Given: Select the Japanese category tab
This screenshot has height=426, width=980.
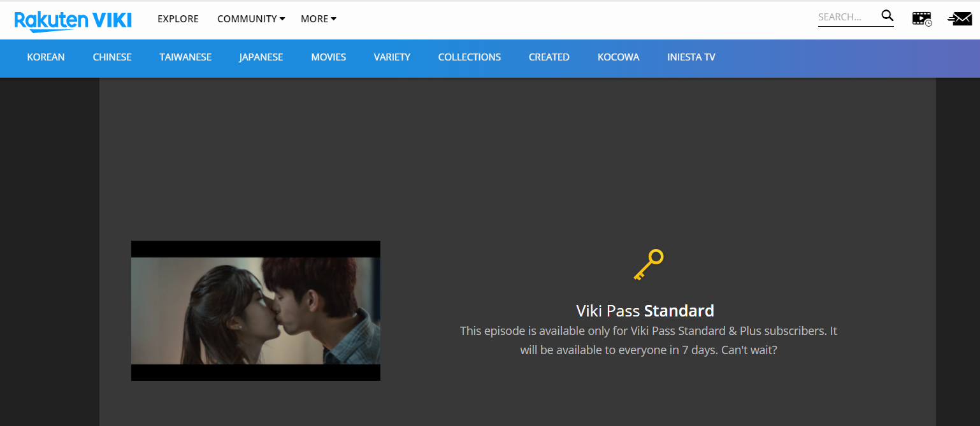Looking at the screenshot, I should pyautogui.click(x=261, y=57).
